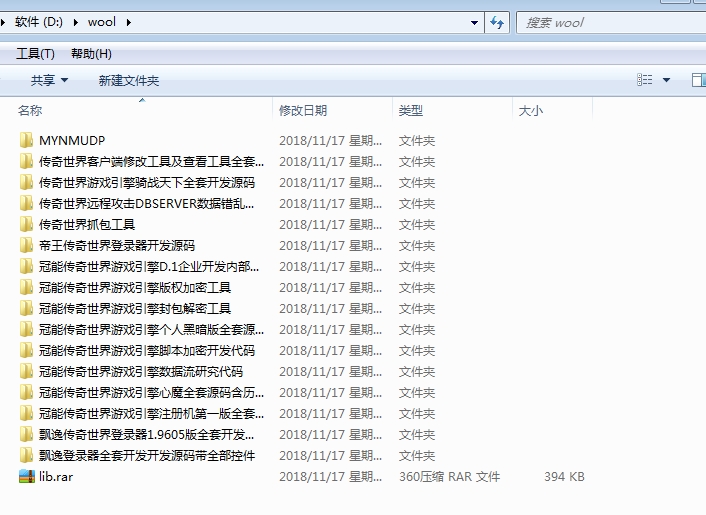706x515 pixels.
Task: Select the MYNMUDP folder icon
Action: (27, 141)
